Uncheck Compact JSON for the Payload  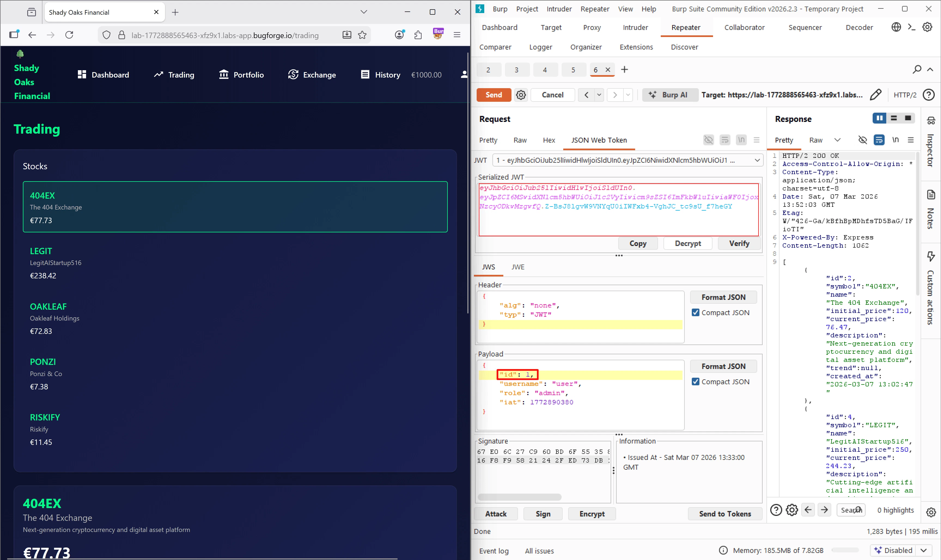696,381
